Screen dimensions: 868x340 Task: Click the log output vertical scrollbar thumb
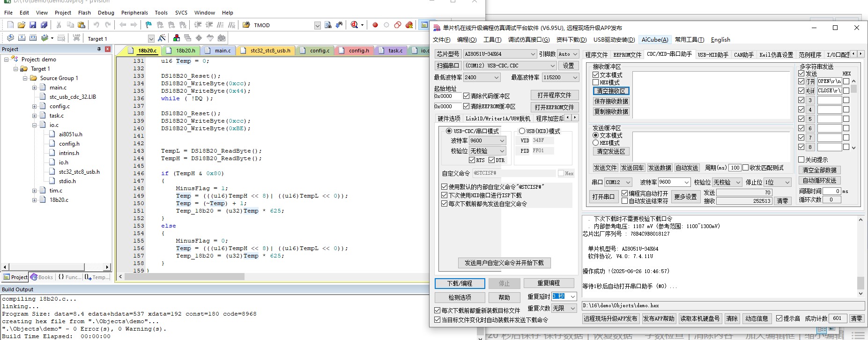pos(861,283)
